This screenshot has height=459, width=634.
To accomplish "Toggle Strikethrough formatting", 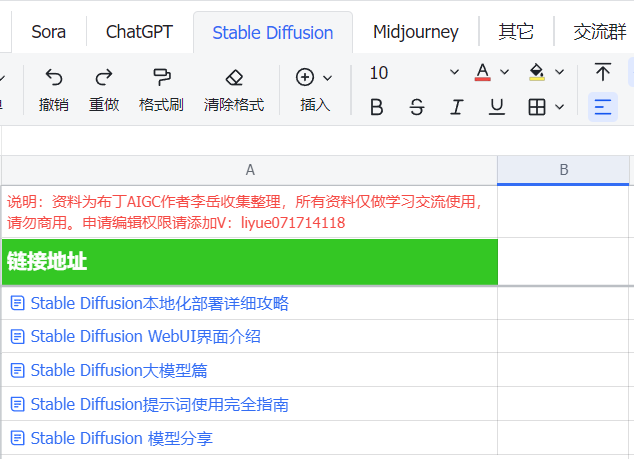I will point(416,107).
